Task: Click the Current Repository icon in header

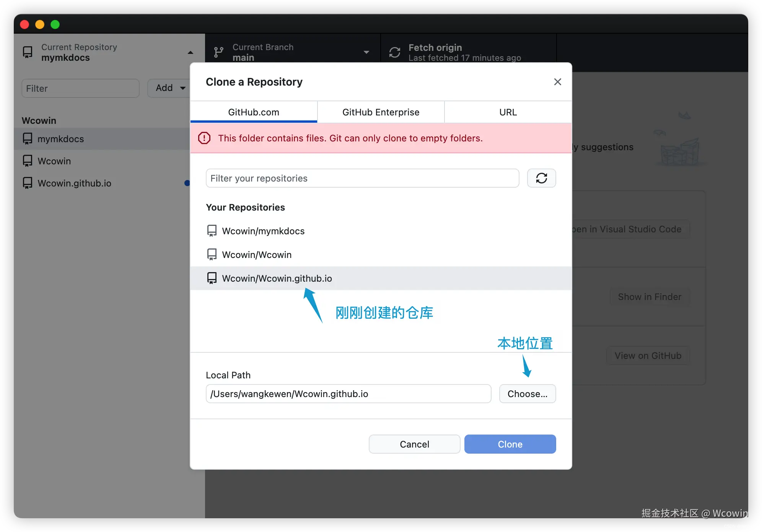Action: tap(28, 52)
